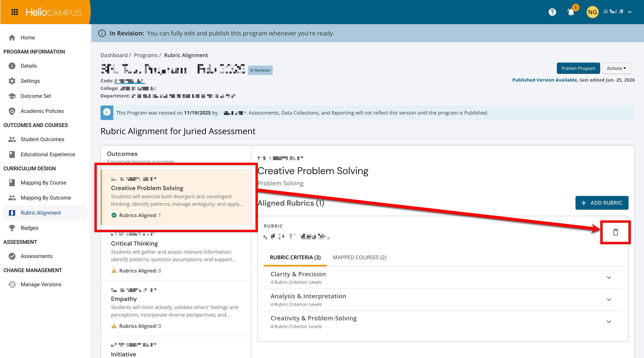This screenshot has height=358, width=644.
Task: Click the Academic Policies shield icon
Action: 12,111
